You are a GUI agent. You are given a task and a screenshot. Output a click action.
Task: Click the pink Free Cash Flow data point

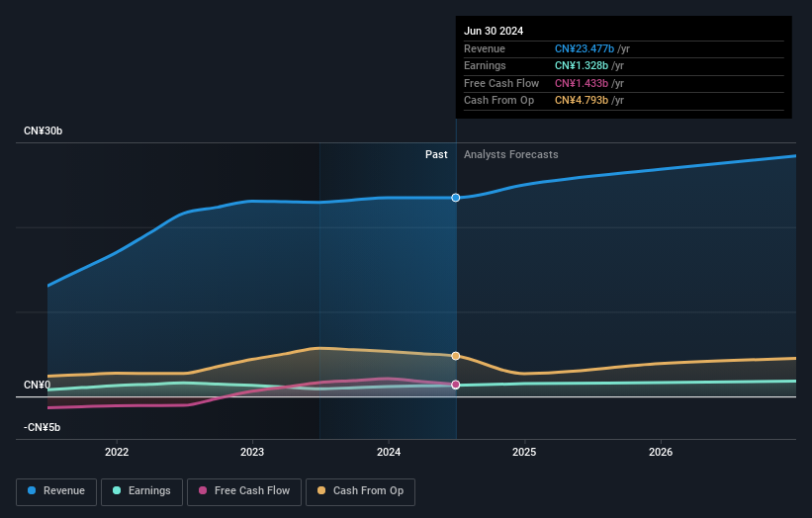[x=456, y=385]
